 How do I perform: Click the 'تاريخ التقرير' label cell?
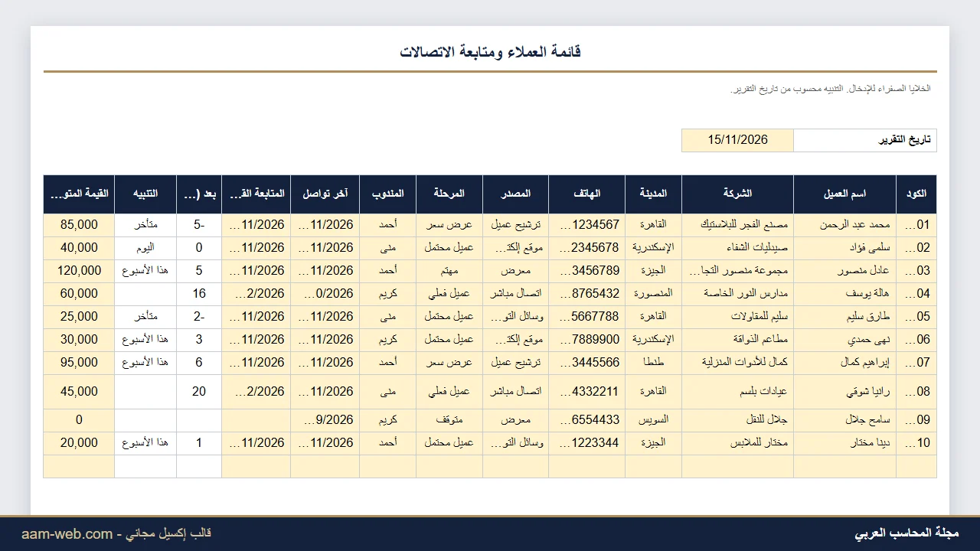click(865, 140)
